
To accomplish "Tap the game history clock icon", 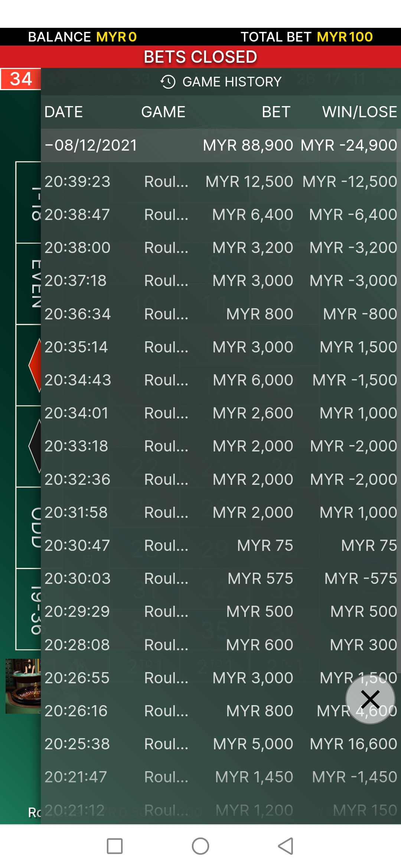I will (168, 82).
